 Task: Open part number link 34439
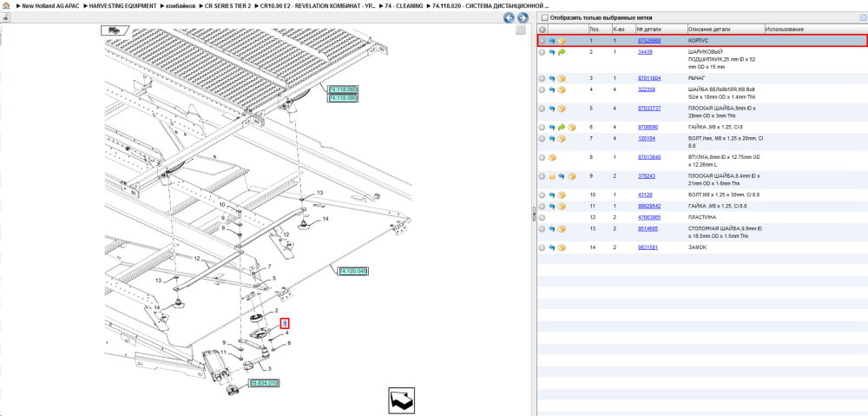[645, 51]
